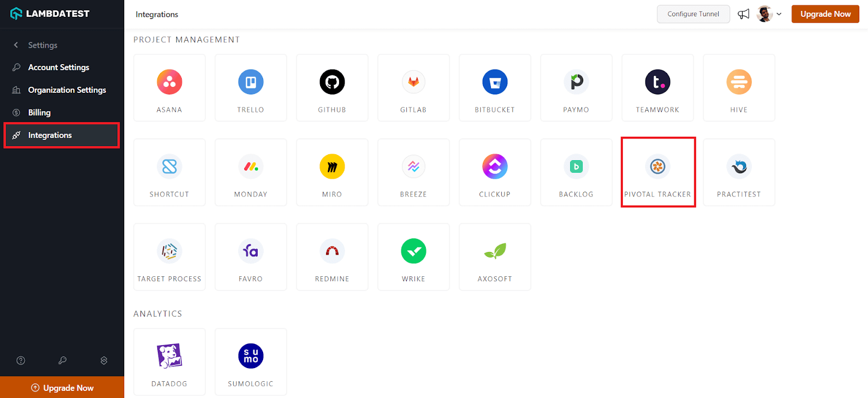Open Account Settings in the sidebar

click(x=58, y=67)
